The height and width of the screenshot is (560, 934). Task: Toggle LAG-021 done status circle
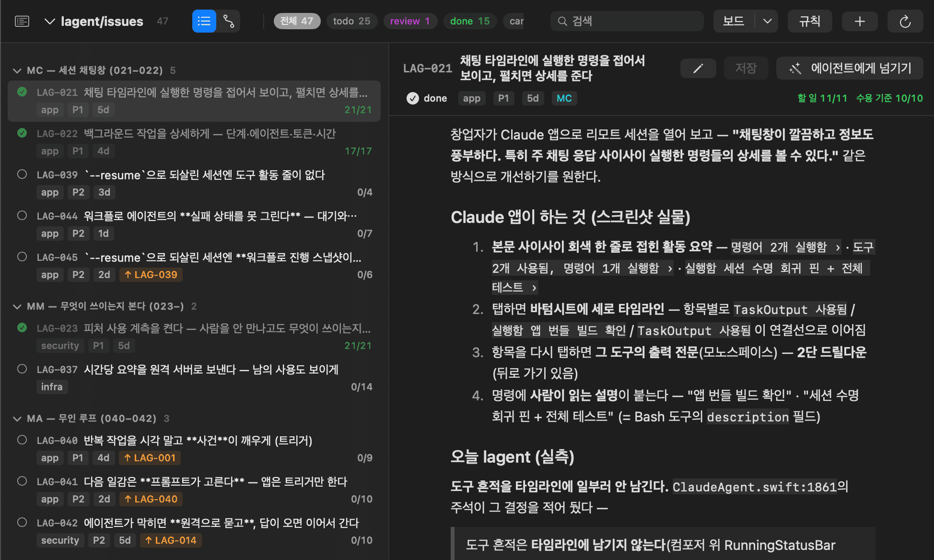click(x=22, y=92)
